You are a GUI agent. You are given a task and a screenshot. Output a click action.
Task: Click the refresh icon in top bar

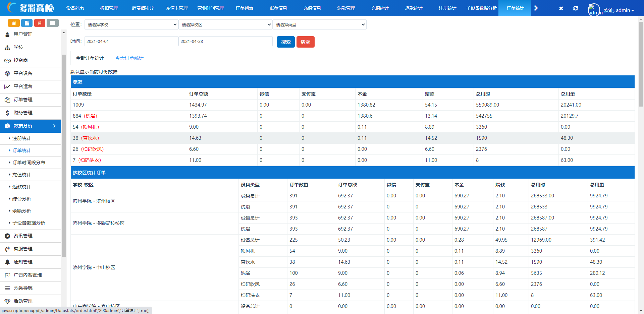coord(576,8)
